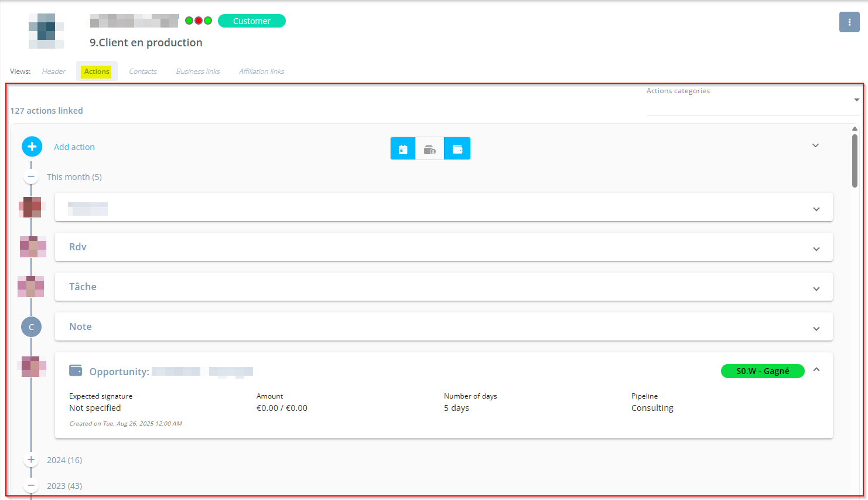
Task: Click the actions list vertical scrollbar
Action: (x=855, y=161)
